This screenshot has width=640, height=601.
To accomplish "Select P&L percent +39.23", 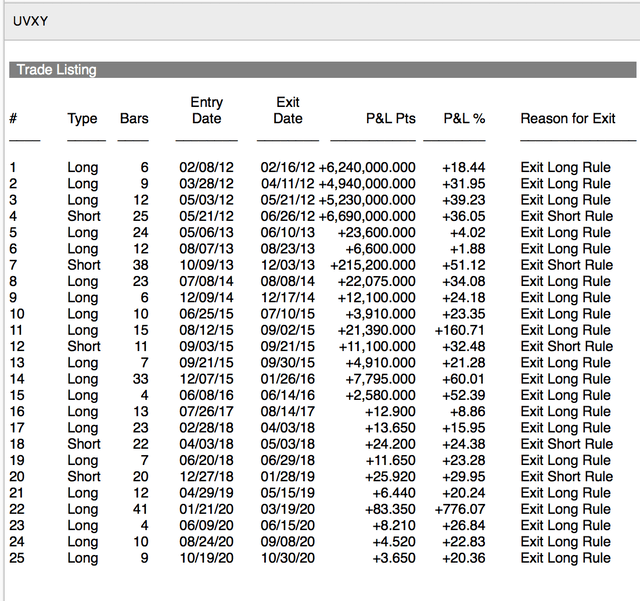I will (x=464, y=200).
